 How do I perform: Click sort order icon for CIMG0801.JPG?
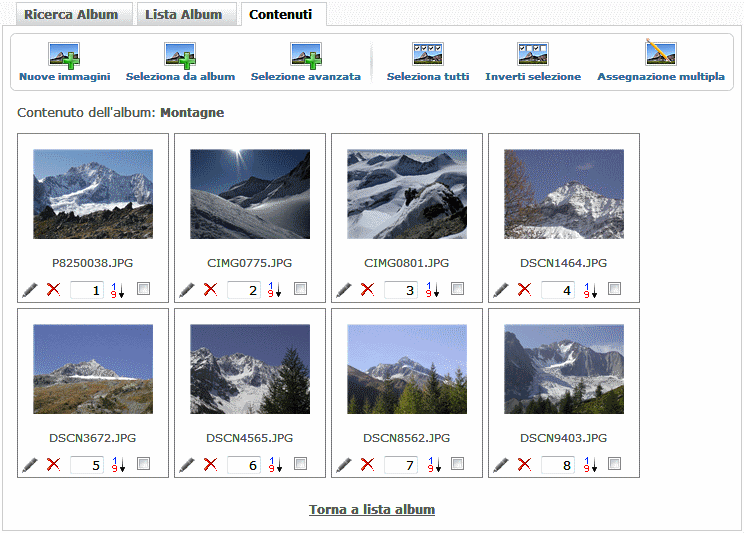coord(432,291)
